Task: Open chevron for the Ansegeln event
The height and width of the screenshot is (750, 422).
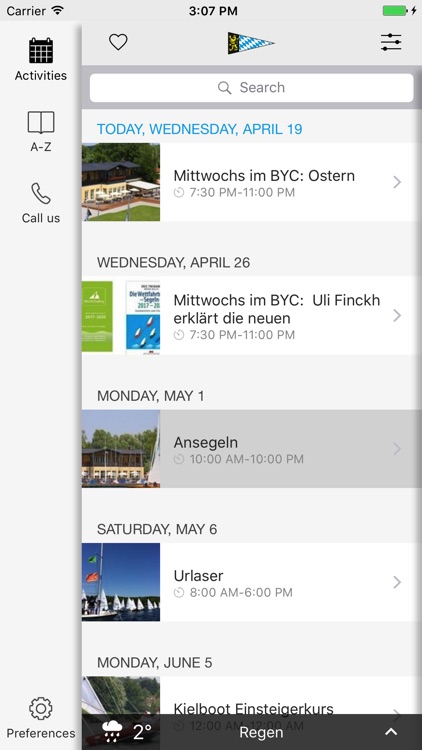Action: (x=397, y=449)
